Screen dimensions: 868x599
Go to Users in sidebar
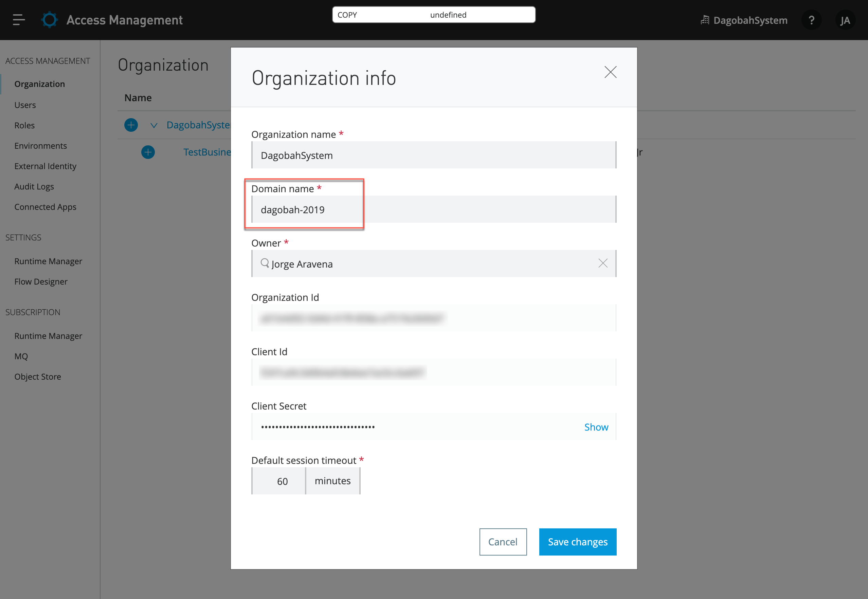point(25,105)
